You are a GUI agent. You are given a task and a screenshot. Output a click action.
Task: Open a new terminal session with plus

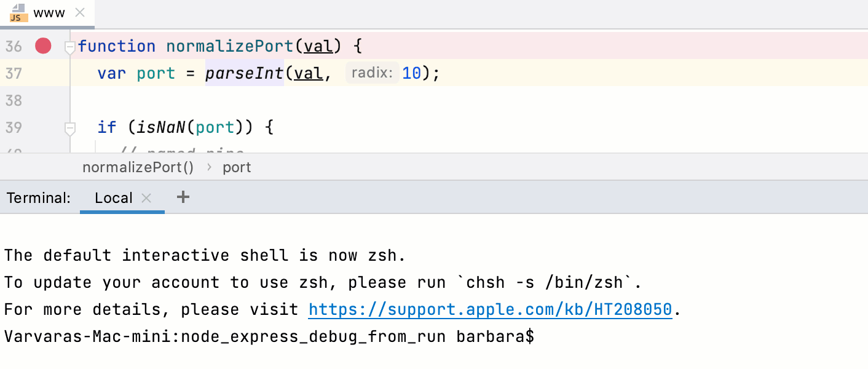(x=183, y=197)
